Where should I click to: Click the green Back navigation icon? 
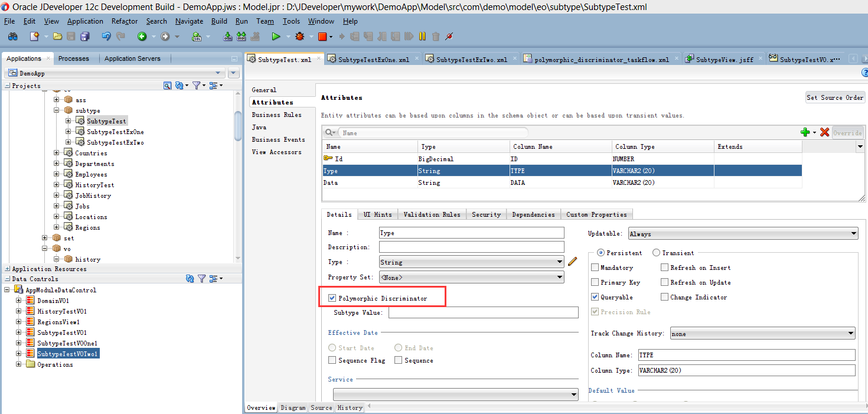(142, 37)
